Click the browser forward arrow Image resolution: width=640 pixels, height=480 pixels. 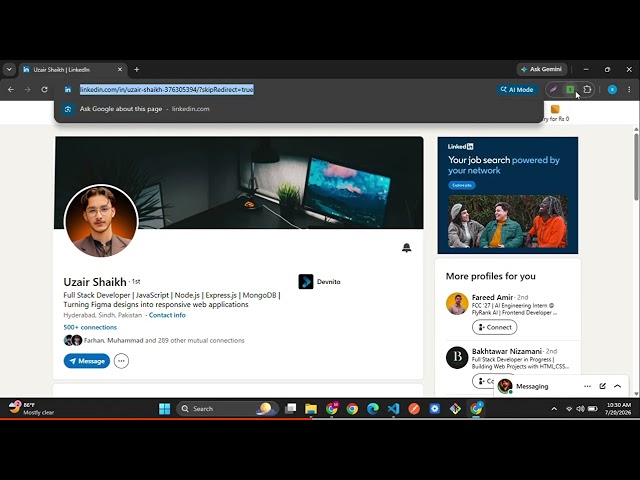pyautogui.click(x=27, y=89)
